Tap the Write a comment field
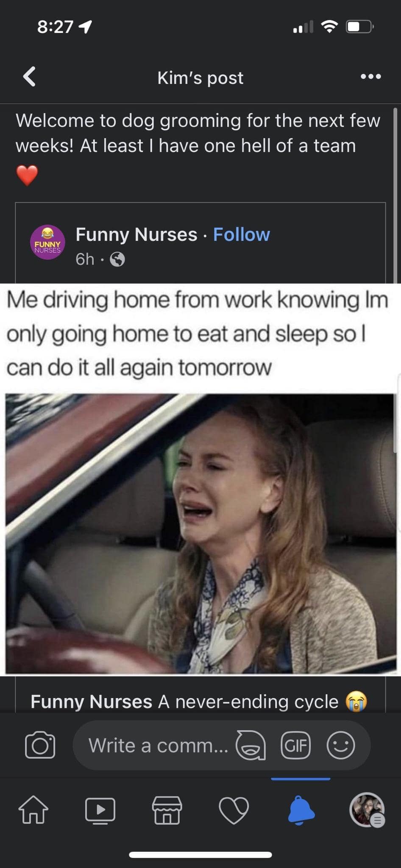Viewport: 401px width, 868px height. click(x=158, y=745)
